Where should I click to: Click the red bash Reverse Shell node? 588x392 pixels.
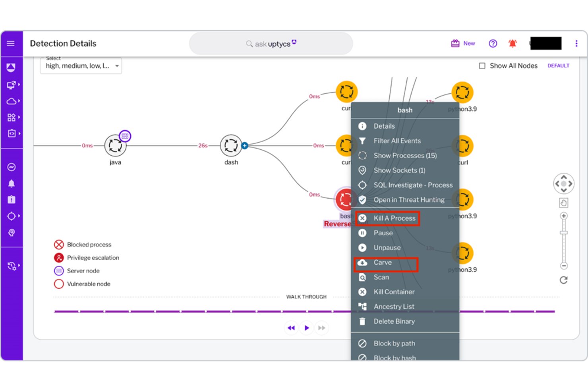point(344,199)
